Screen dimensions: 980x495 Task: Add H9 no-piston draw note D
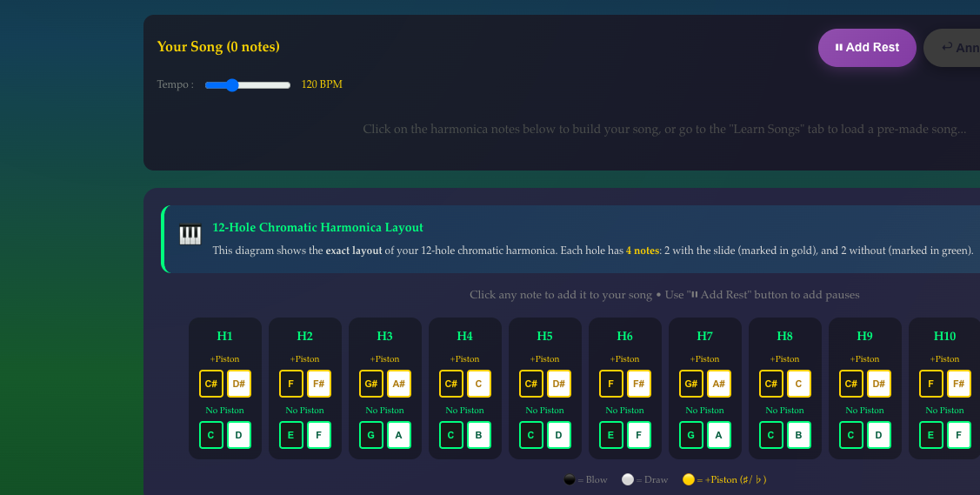pyautogui.click(x=879, y=435)
